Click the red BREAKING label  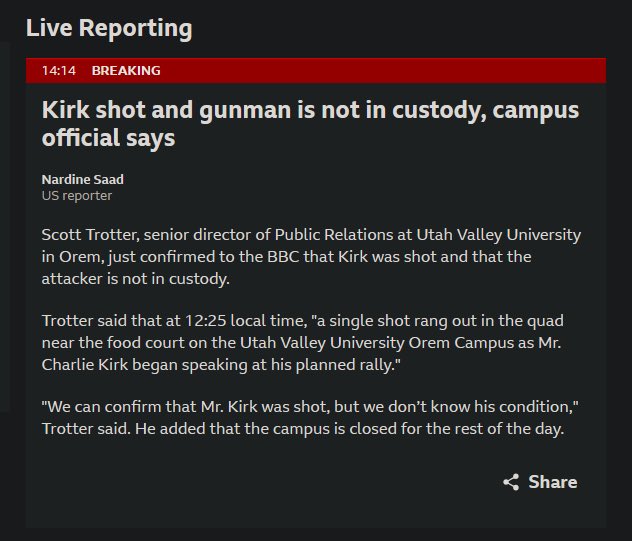[x=126, y=71]
